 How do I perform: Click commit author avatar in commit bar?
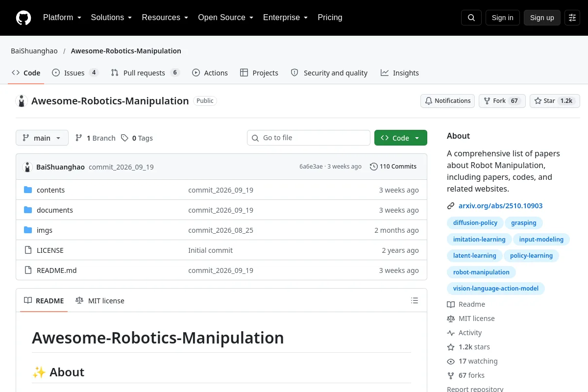(x=27, y=167)
